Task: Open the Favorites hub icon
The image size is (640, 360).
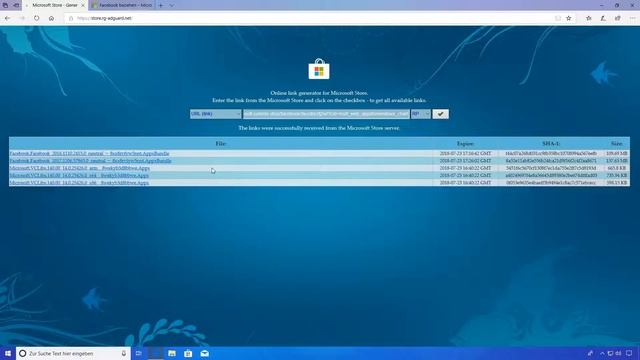Action: click(589, 18)
